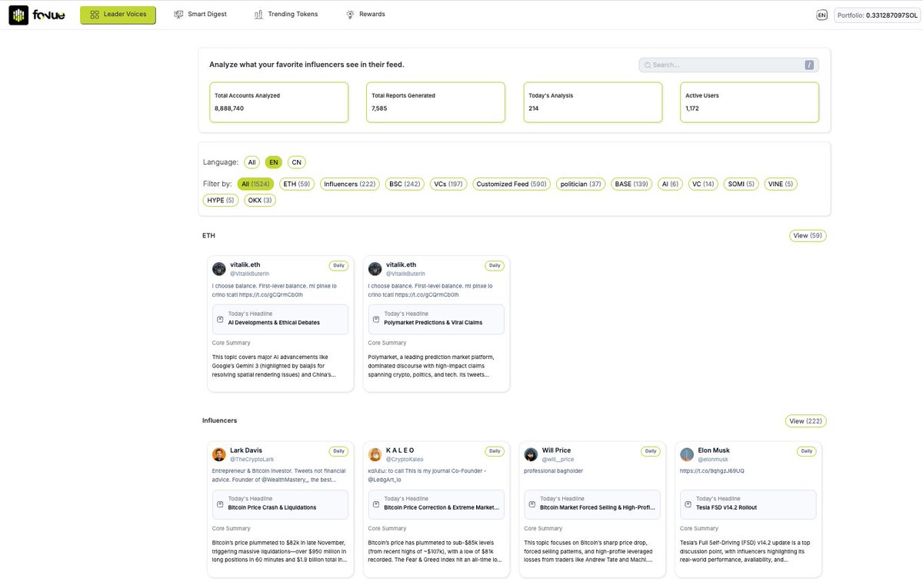The width and height of the screenshot is (923, 588).
Task: Select language option CN
Action: 297,162
